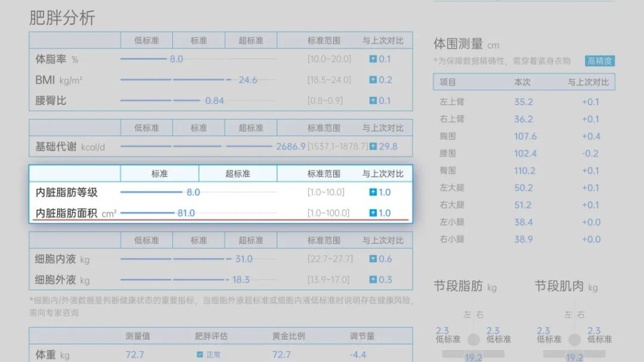Click the up-arrow icon in 细胞内液 row
Image resolution: width=644 pixels, height=362 pixels.
tap(373, 259)
